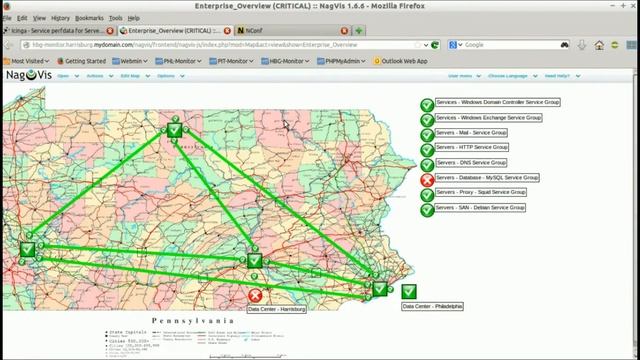Open the NagVis Actions dropdown menu
The height and width of the screenshot is (360, 640).
coord(100,76)
